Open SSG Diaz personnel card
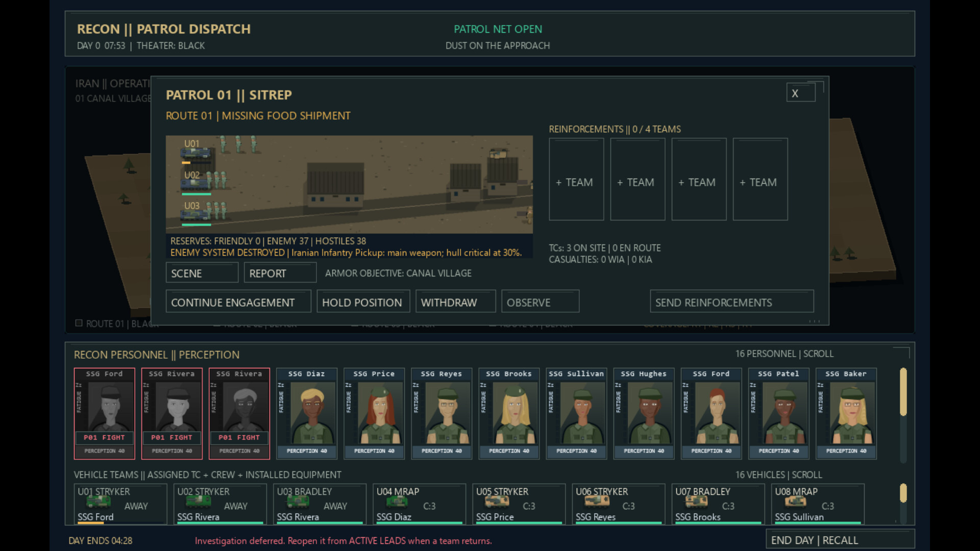This screenshot has height=551, width=980. click(306, 413)
